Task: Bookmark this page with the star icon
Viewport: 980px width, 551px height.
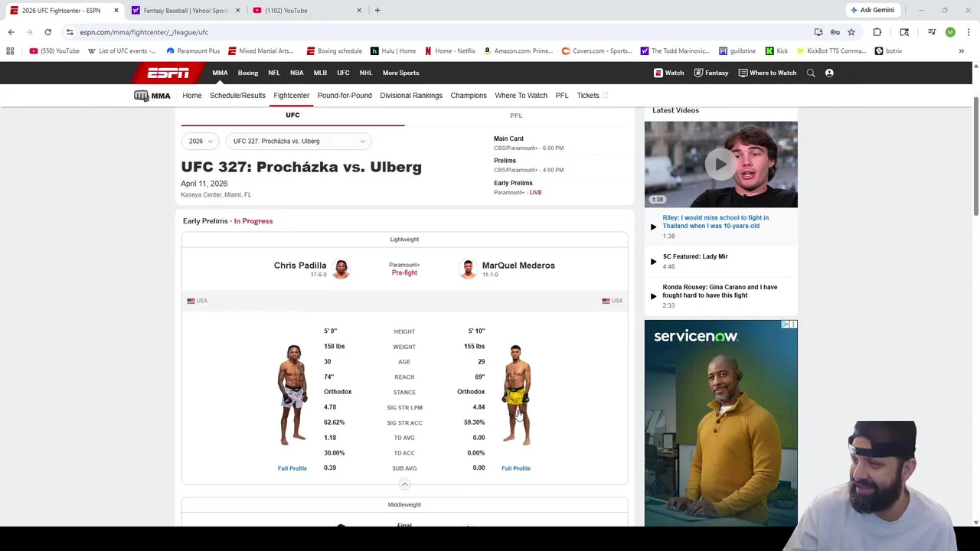Action: [851, 32]
